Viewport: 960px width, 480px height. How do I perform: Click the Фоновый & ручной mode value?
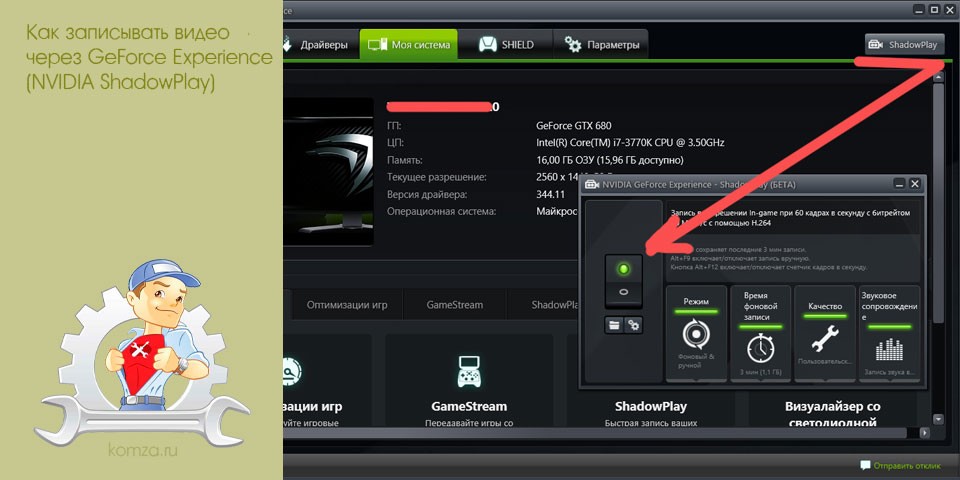[x=696, y=361]
